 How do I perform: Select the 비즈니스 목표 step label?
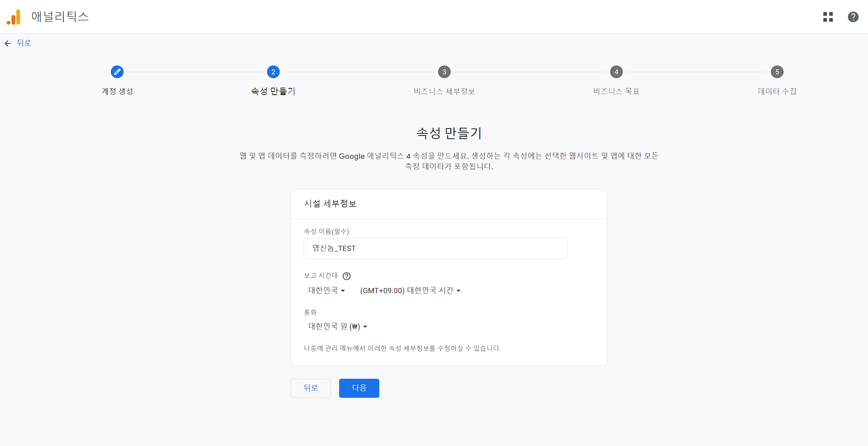616,92
